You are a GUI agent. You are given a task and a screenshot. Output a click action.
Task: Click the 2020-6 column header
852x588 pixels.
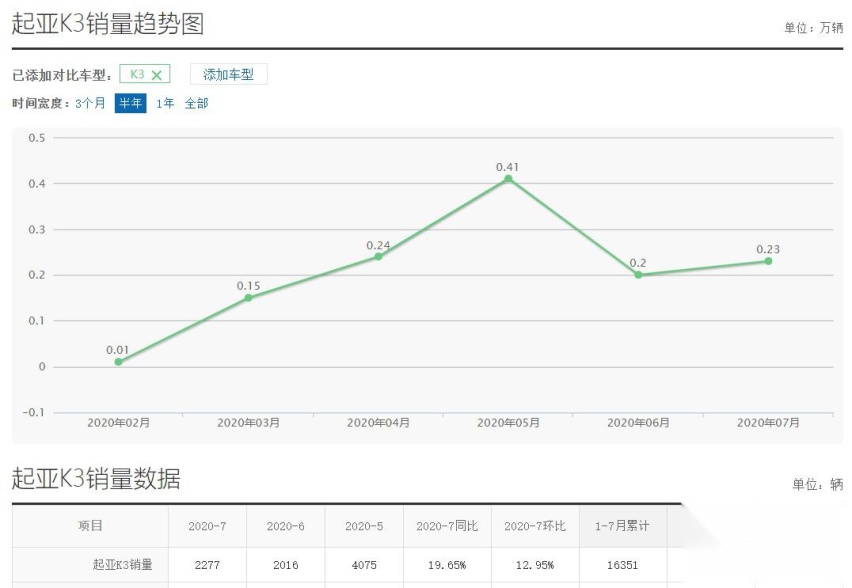pyautogui.click(x=285, y=526)
